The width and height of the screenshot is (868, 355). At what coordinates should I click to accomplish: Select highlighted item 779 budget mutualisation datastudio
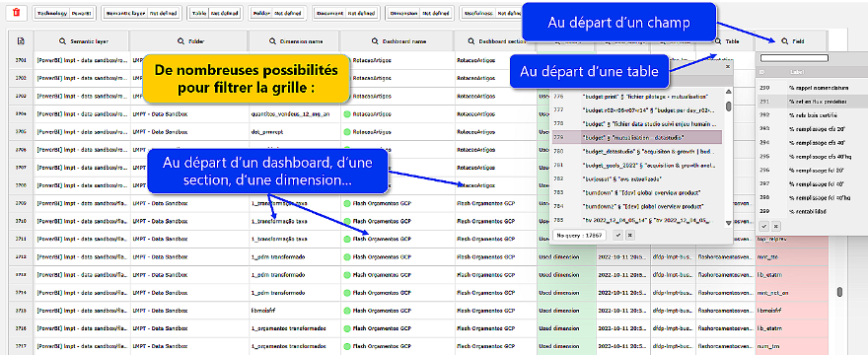(636, 137)
